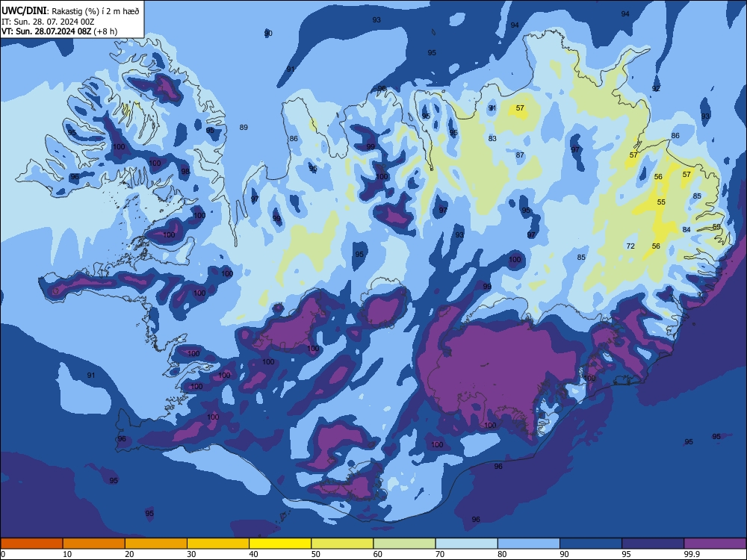Select the 70–80 pale blue legend swatch
This screenshot has width=747, height=560.
coord(467,544)
